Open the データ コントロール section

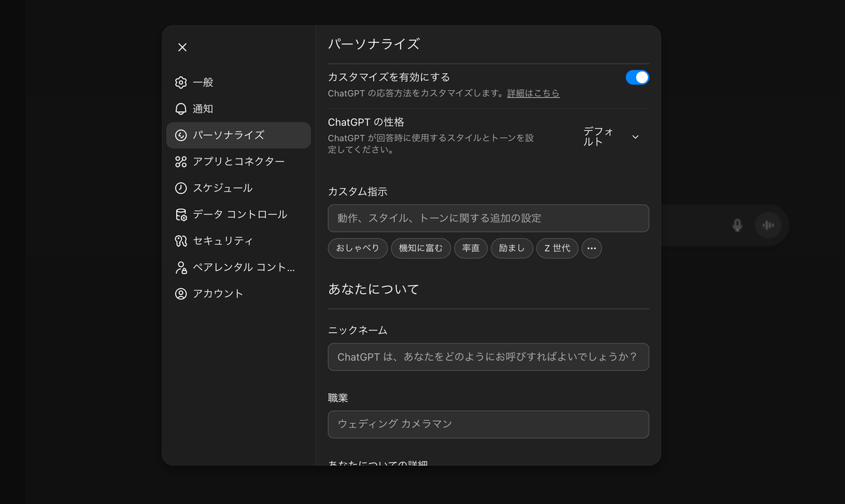(182, 214)
